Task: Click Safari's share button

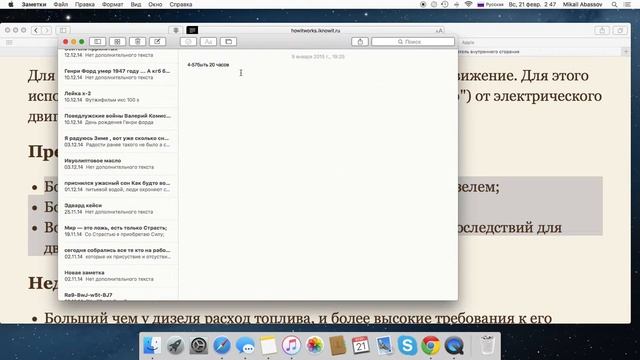Action: coord(602,31)
